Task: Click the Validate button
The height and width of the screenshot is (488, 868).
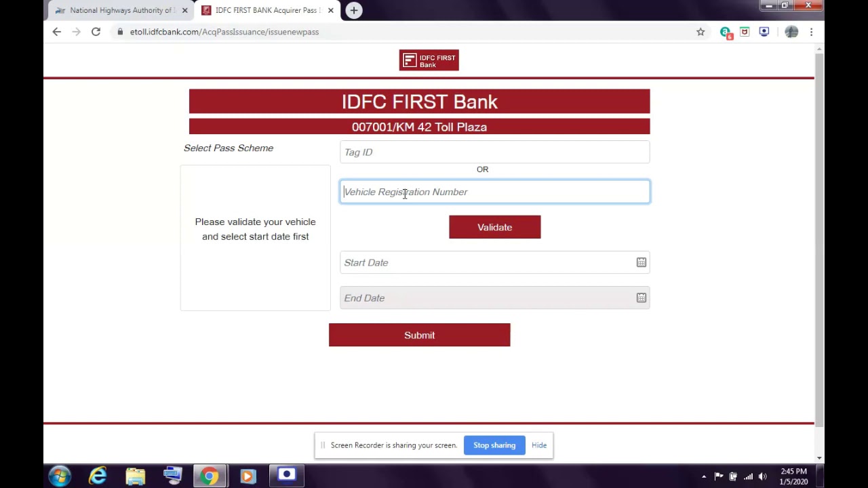Action: coord(494,227)
